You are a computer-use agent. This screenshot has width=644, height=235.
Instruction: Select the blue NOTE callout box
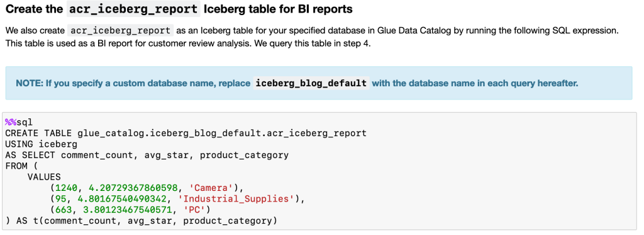pos(319,83)
